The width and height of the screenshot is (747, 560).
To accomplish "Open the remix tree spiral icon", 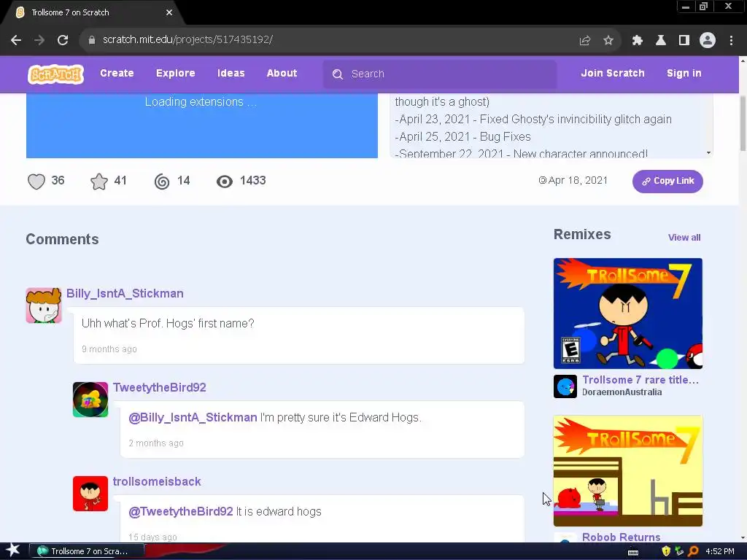I will click(162, 182).
